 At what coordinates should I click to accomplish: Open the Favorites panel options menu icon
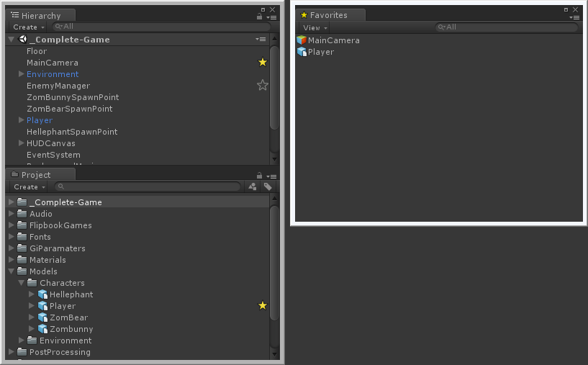pyautogui.click(x=574, y=17)
